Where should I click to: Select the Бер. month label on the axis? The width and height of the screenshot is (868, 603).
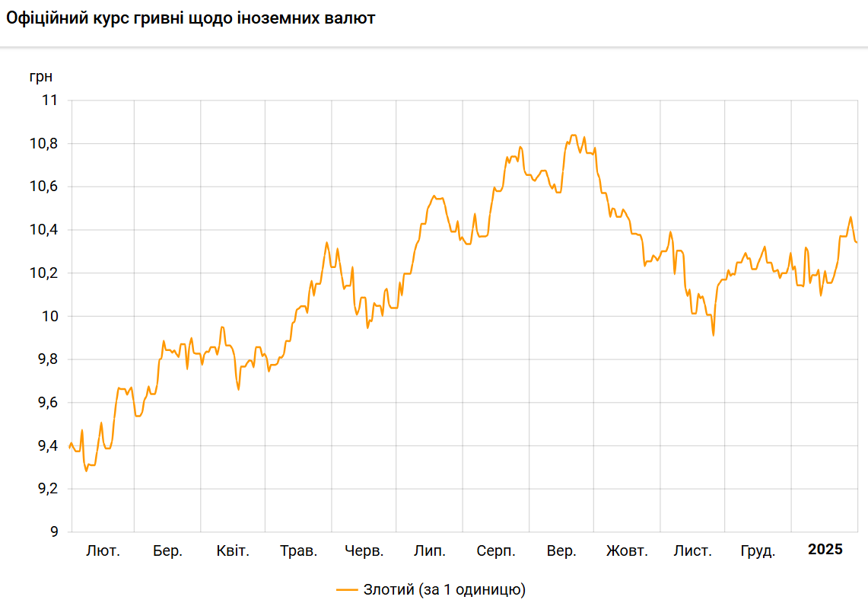point(167,550)
